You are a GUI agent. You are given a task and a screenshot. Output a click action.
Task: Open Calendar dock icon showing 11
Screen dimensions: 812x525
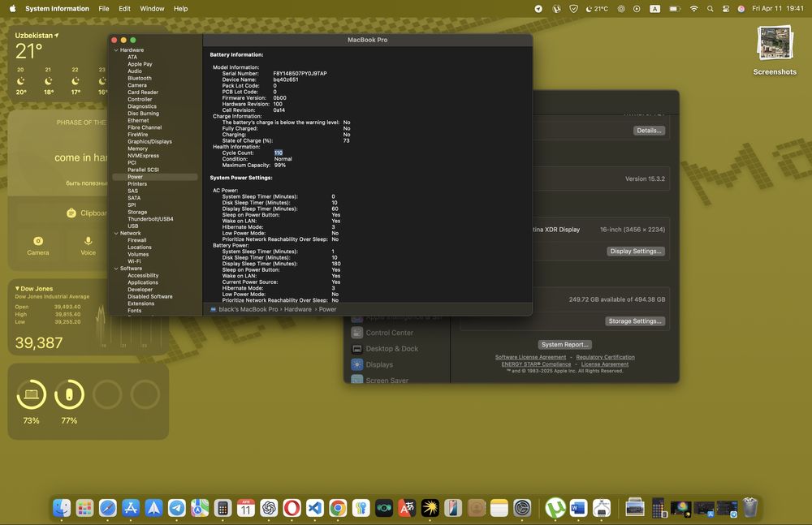(x=245, y=508)
